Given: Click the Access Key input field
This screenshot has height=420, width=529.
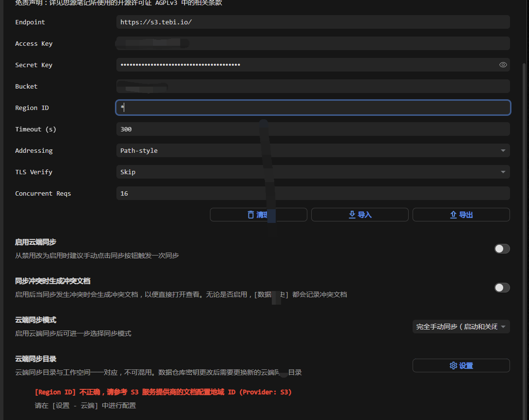Looking at the screenshot, I should point(313,43).
